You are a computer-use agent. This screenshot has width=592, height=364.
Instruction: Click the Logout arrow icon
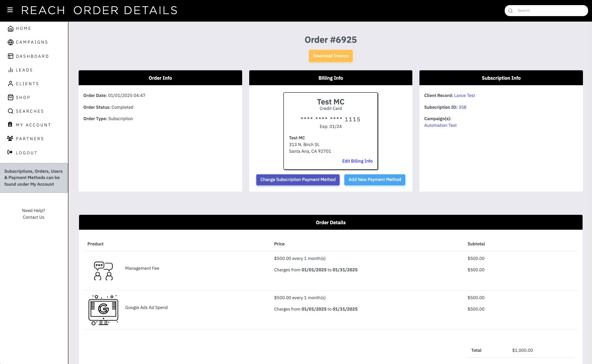point(10,152)
